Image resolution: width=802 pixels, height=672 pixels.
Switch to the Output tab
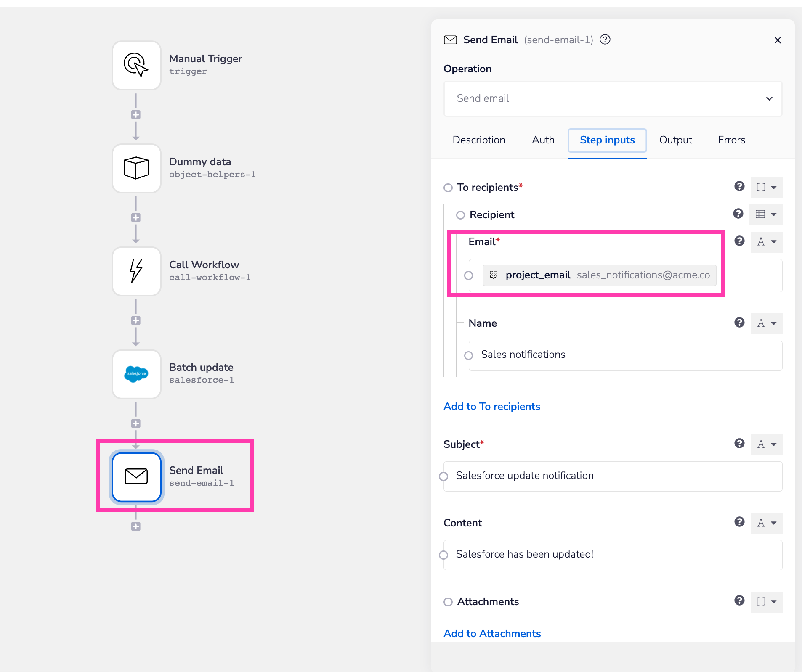(675, 140)
